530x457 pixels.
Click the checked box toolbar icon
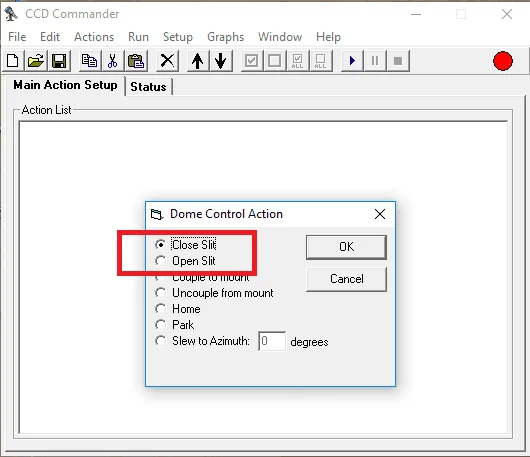(251, 61)
